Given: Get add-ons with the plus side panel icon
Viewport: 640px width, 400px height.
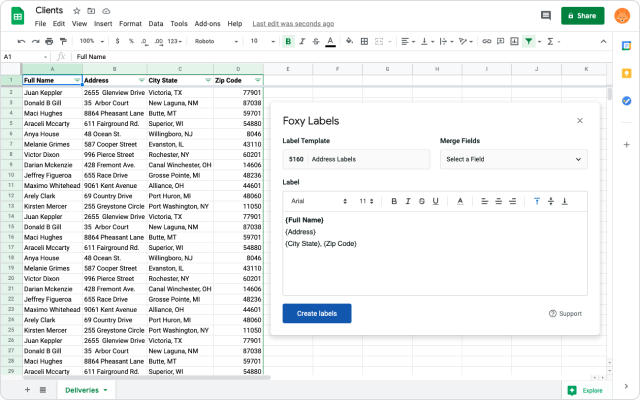Looking at the screenshot, I should pyautogui.click(x=627, y=144).
